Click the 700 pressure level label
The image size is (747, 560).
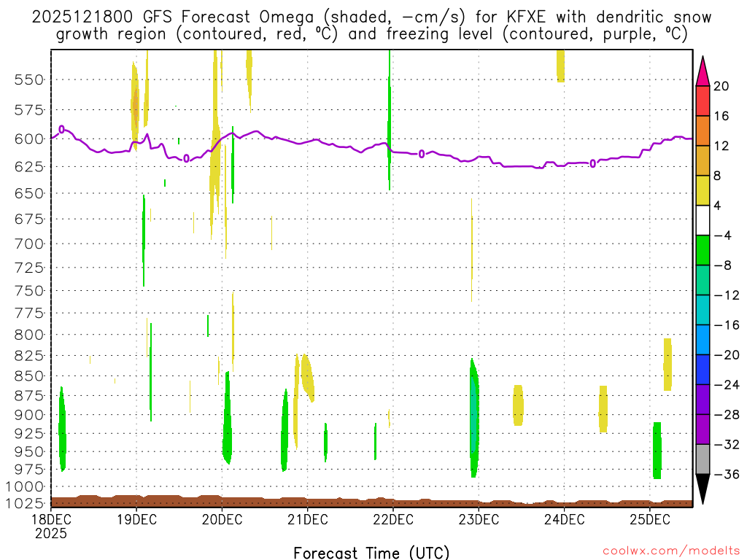tap(28, 244)
